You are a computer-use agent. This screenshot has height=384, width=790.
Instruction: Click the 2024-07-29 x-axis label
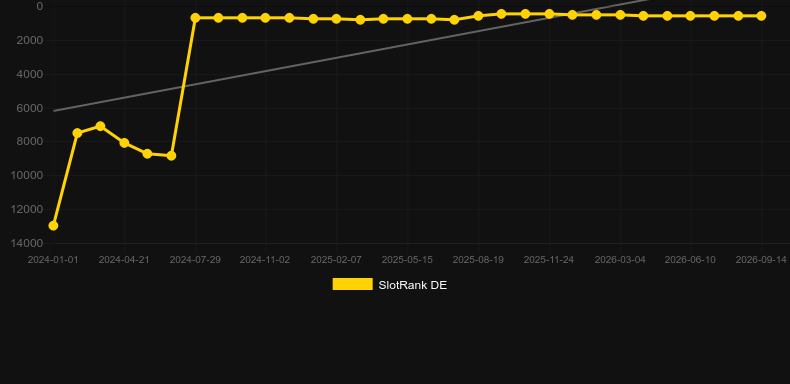(194, 260)
